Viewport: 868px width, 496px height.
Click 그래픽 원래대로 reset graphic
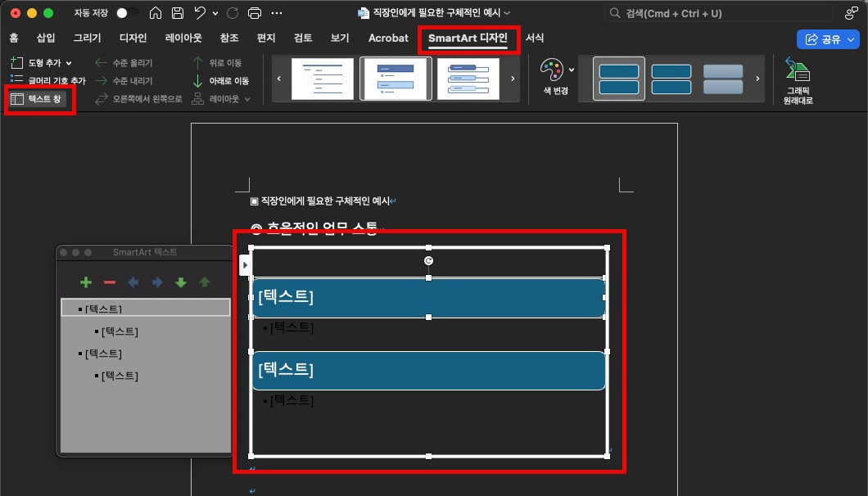798,80
